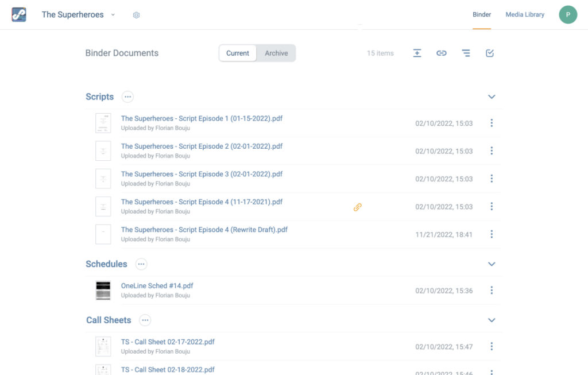
Task: Click the list reorder icon in toolbar
Action: click(466, 53)
